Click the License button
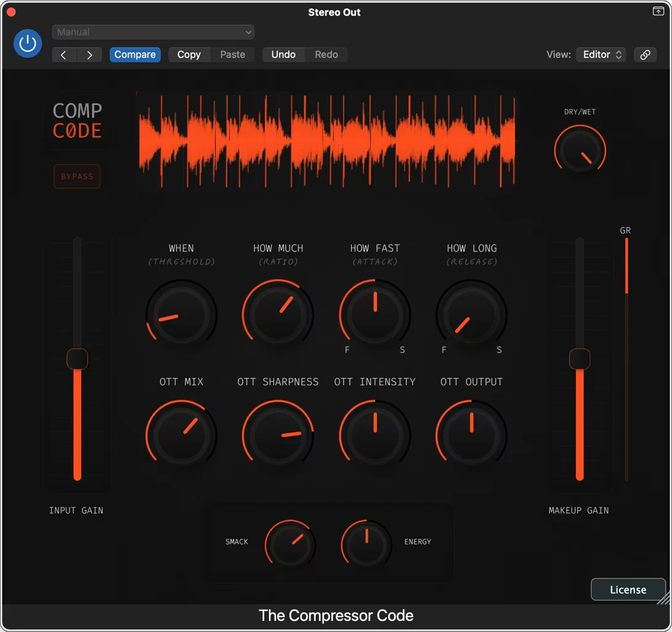This screenshot has height=632, width=672. tap(628, 589)
